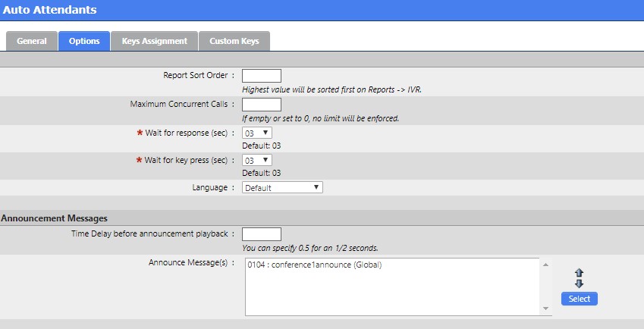Click the Auto Attendants page title
The image size is (644, 329).
click(49, 10)
